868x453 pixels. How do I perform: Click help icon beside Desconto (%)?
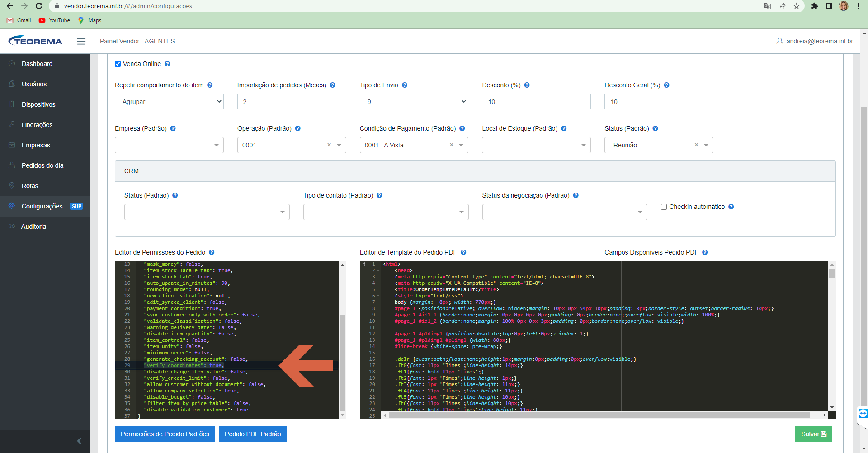pos(527,85)
